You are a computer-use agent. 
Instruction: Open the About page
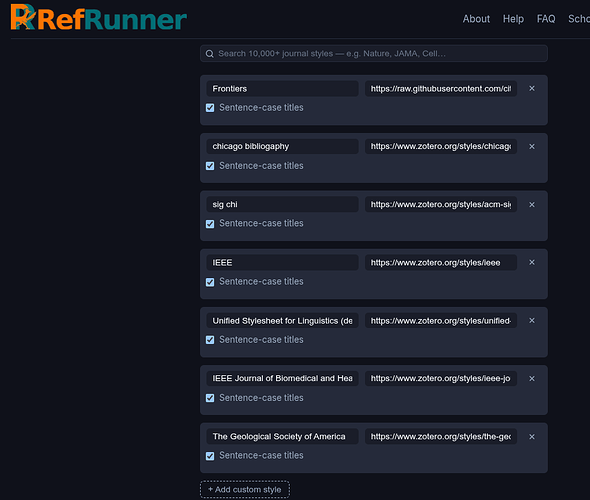476,19
